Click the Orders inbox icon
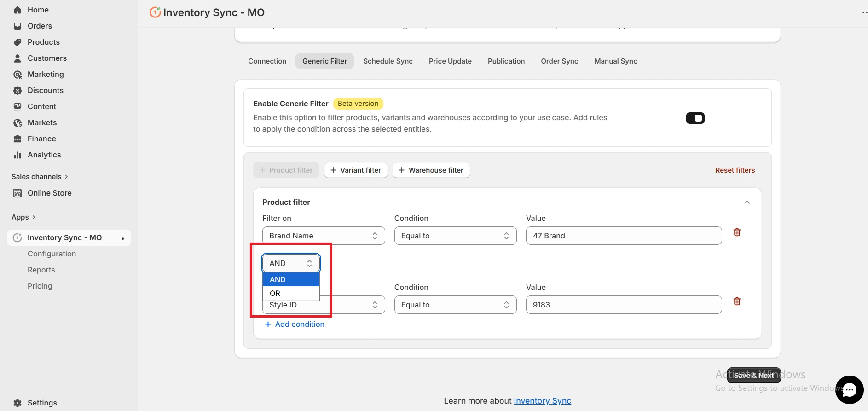 17,26
